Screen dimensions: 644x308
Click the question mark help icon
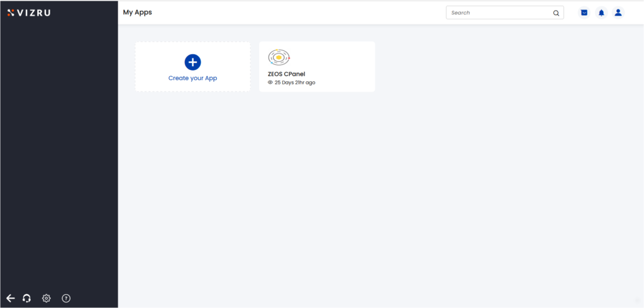tap(66, 298)
